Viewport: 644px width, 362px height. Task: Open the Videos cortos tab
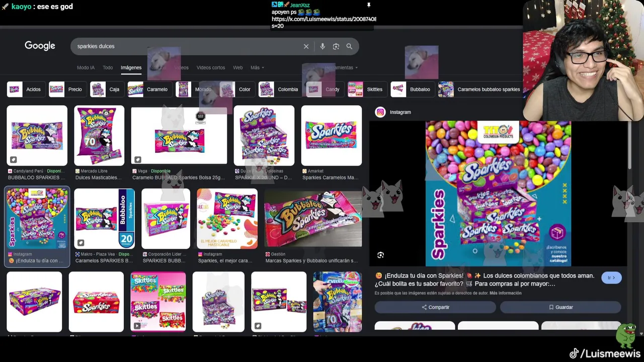click(211, 67)
